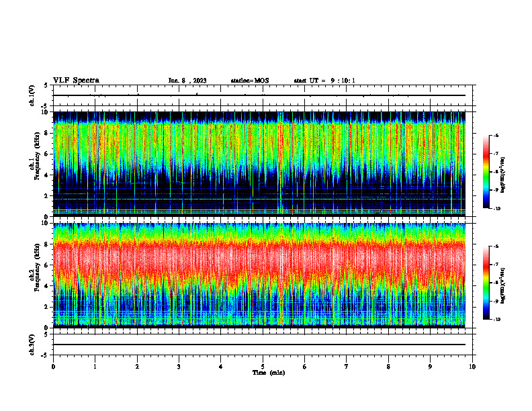The width and height of the screenshot is (532, 411).
Task: Click time-axis tick label "5"
Action: pos(263,367)
